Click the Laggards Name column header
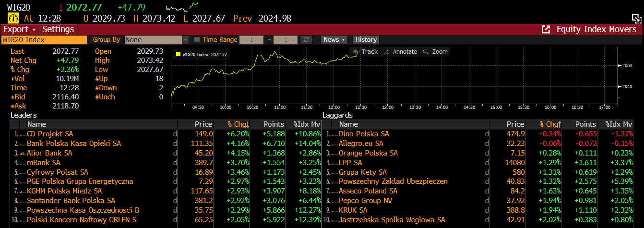This screenshot has height=228, width=644. click(x=413, y=124)
